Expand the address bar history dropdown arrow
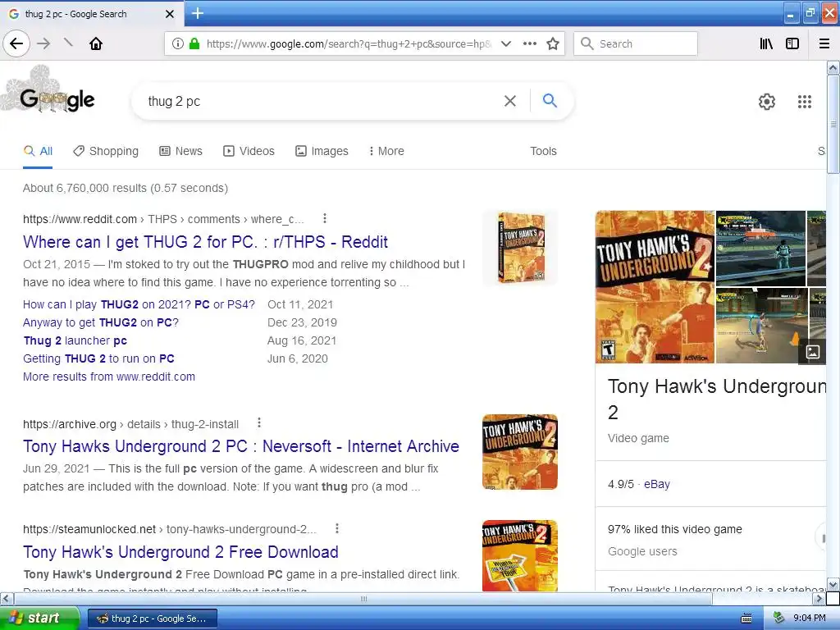The image size is (840, 630). [505, 43]
